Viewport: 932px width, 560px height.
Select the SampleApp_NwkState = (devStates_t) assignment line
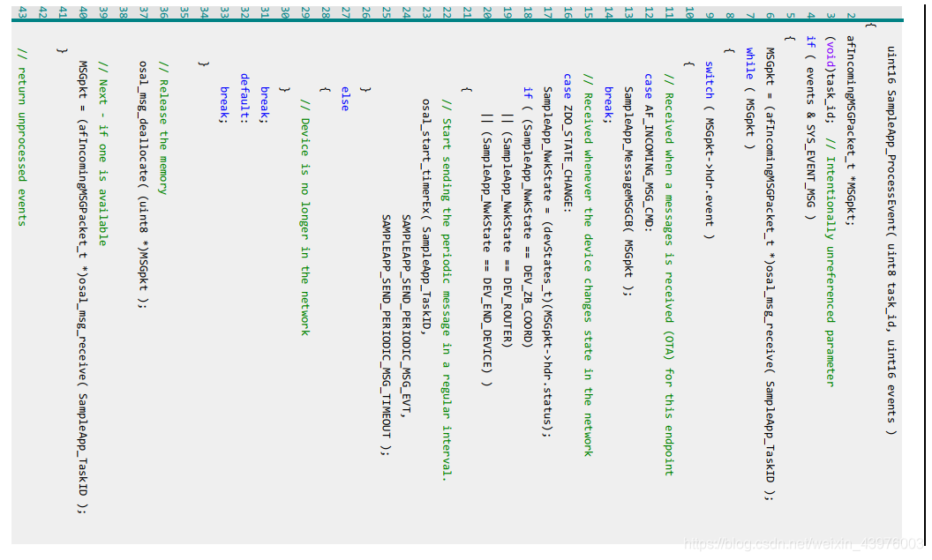tap(547, 262)
